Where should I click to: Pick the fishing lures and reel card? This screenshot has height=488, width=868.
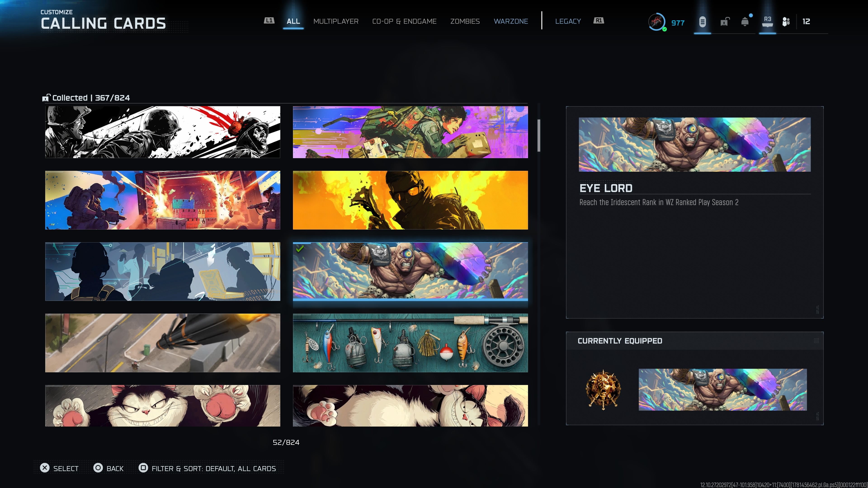[x=410, y=343]
